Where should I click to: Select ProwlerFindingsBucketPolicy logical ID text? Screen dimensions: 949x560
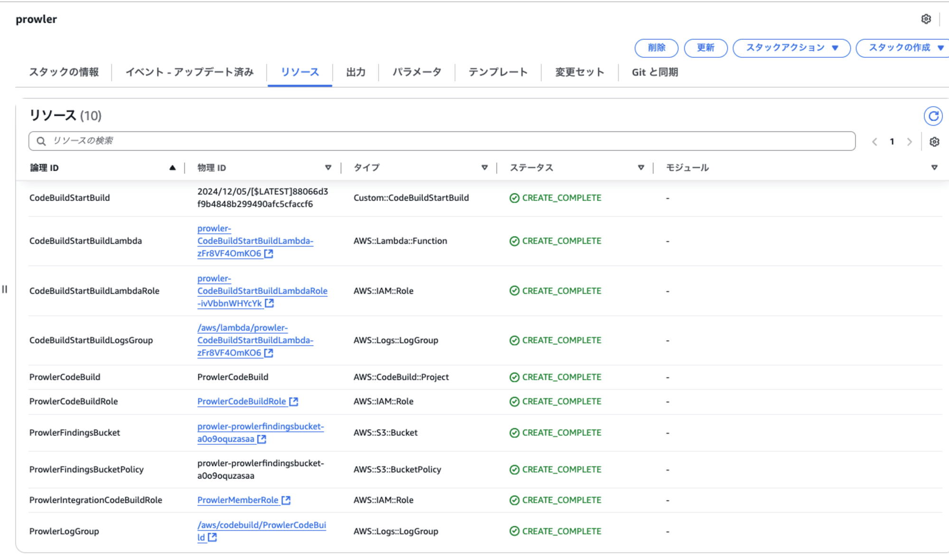tap(86, 469)
